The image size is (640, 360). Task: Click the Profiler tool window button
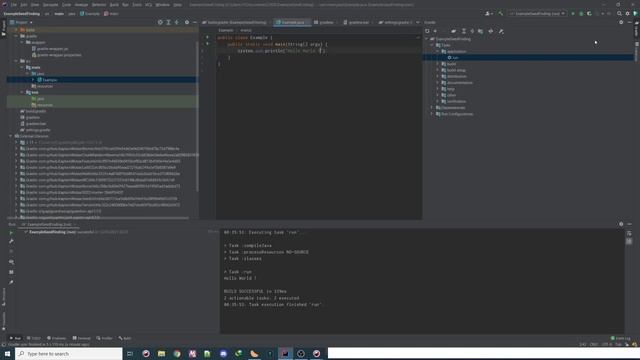104,338
